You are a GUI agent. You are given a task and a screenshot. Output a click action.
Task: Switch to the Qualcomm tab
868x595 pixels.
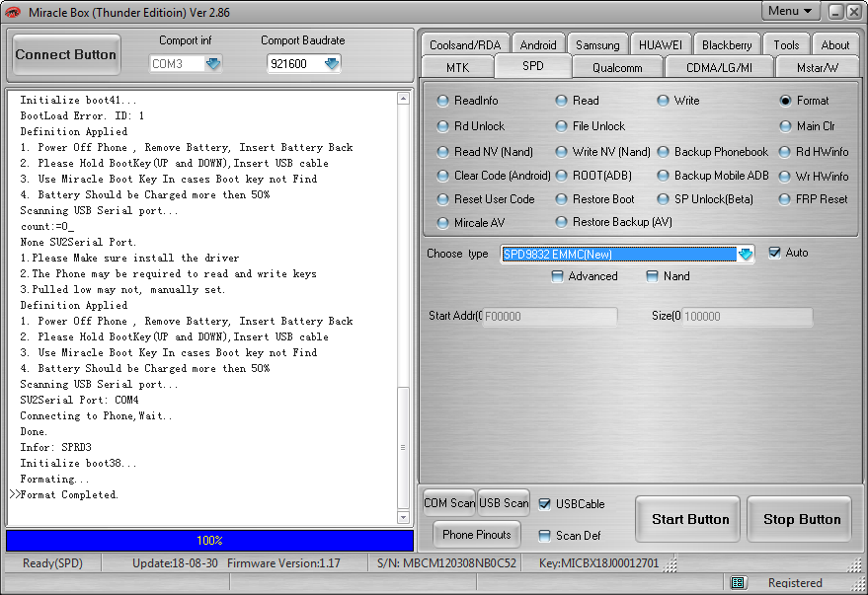tap(617, 67)
